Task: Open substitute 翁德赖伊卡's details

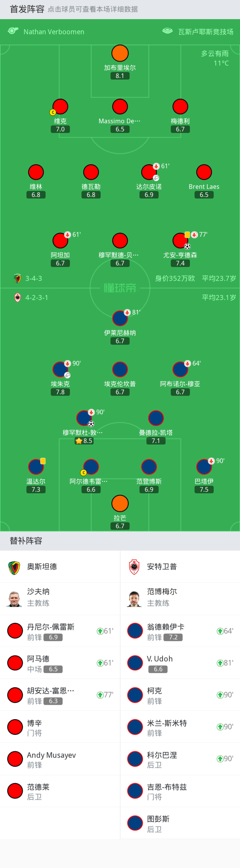Action: coord(180,631)
